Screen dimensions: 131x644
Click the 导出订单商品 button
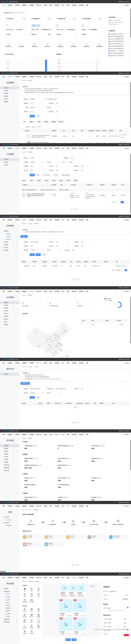(47, 175)
